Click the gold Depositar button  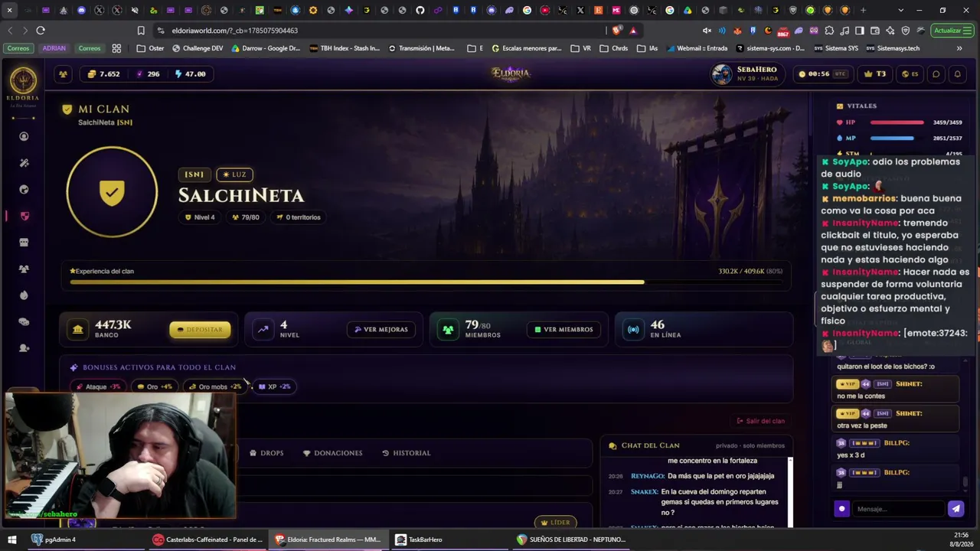click(x=200, y=330)
